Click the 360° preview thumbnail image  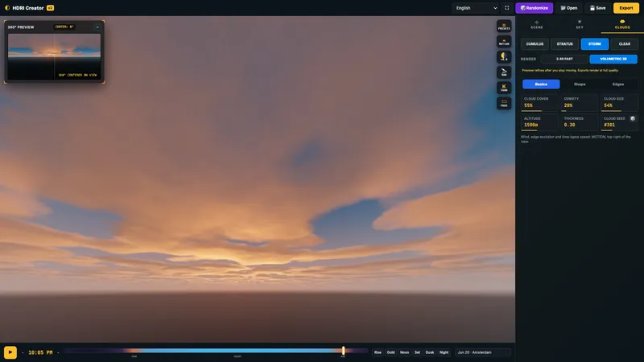tap(54, 56)
